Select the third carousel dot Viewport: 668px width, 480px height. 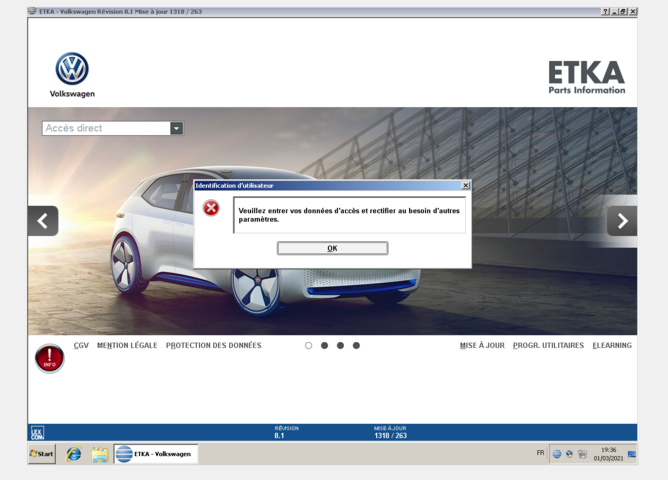[x=340, y=345]
